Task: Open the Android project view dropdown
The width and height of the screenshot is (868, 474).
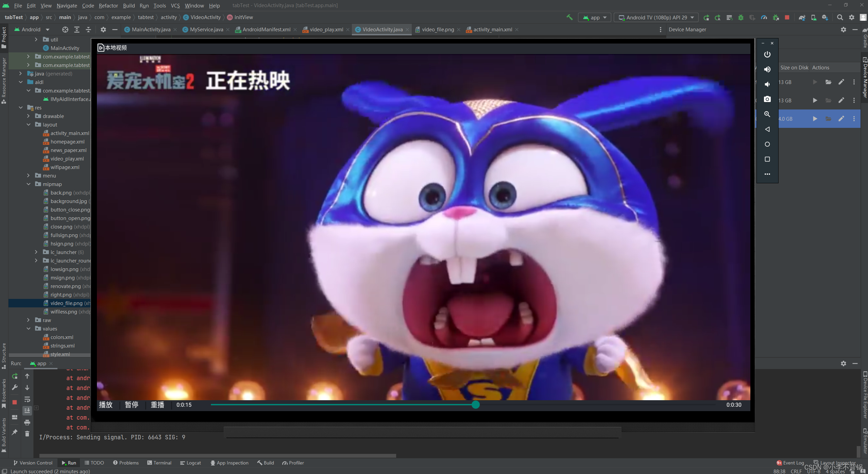Action: [x=32, y=30]
